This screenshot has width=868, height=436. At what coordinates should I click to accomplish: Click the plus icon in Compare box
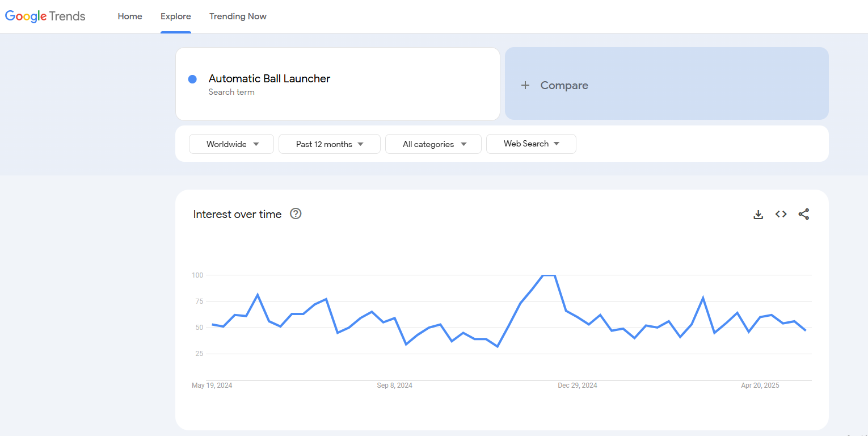pyautogui.click(x=525, y=85)
